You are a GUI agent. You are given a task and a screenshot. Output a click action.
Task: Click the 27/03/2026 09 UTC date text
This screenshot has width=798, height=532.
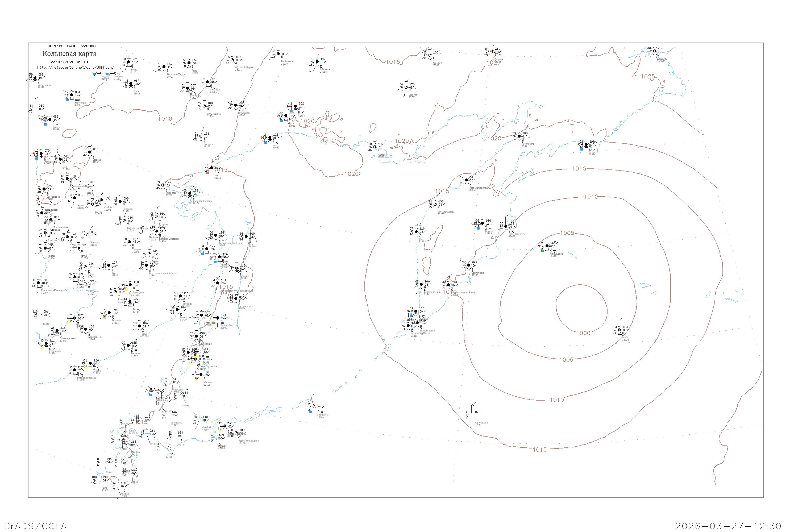click(70, 62)
